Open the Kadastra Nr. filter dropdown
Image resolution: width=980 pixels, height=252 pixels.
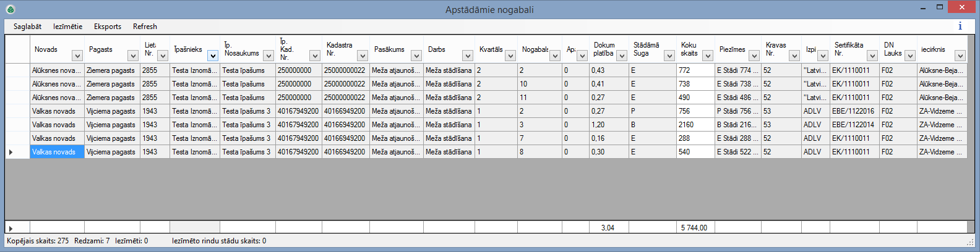363,56
